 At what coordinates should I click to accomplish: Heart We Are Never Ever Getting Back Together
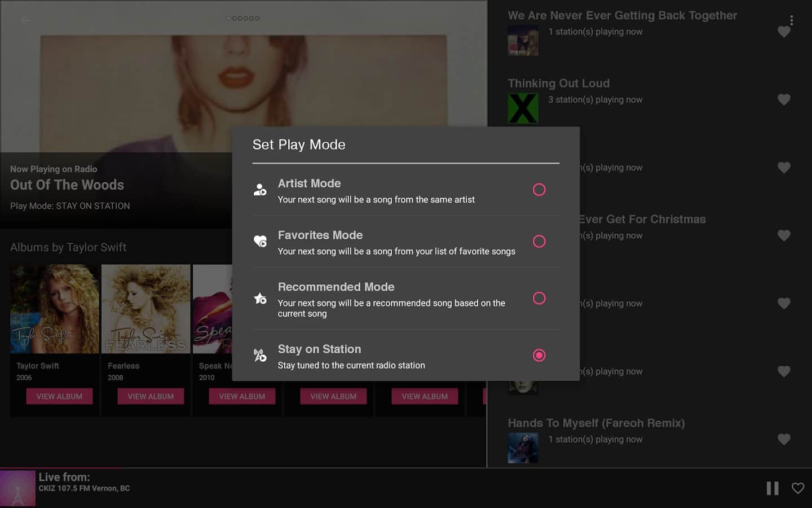pos(784,32)
